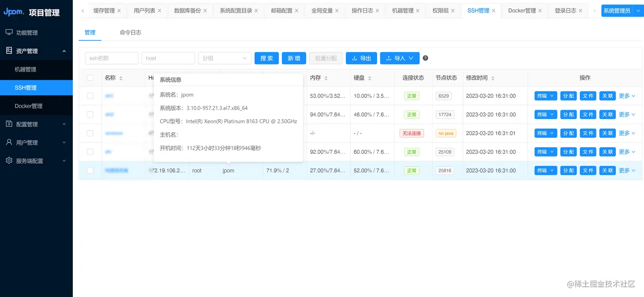
Task: Click the 导出 export icon button
Action: (354, 58)
